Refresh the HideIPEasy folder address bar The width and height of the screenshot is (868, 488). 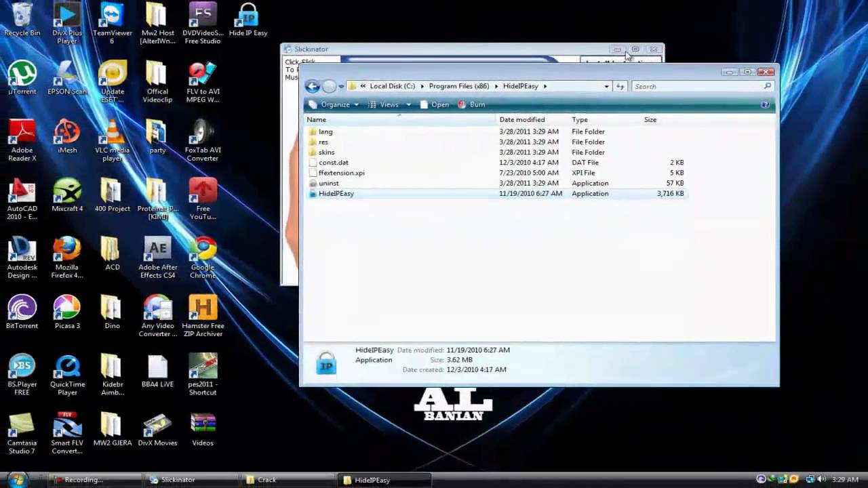[x=620, y=86]
